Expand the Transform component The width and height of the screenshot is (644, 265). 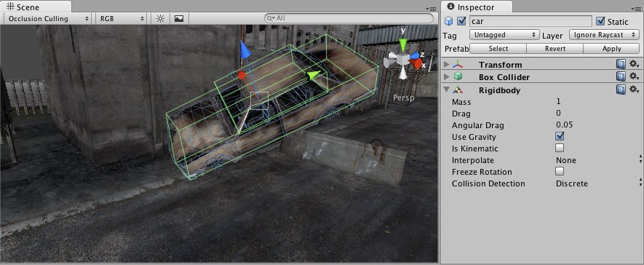click(x=447, y=65)
